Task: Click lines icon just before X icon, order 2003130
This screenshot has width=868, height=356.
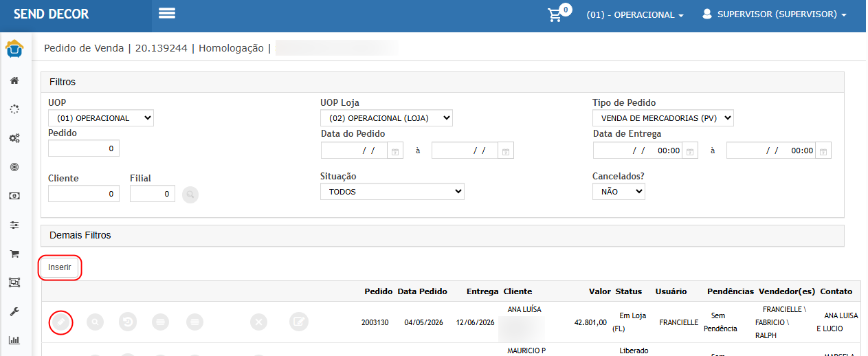Action: click(195, 322)
